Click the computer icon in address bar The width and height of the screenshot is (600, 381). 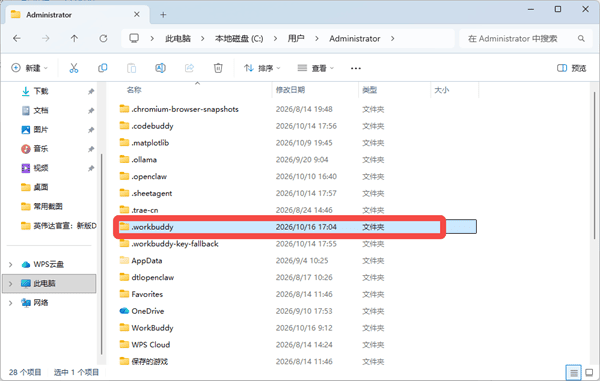(x=134, y=38)
